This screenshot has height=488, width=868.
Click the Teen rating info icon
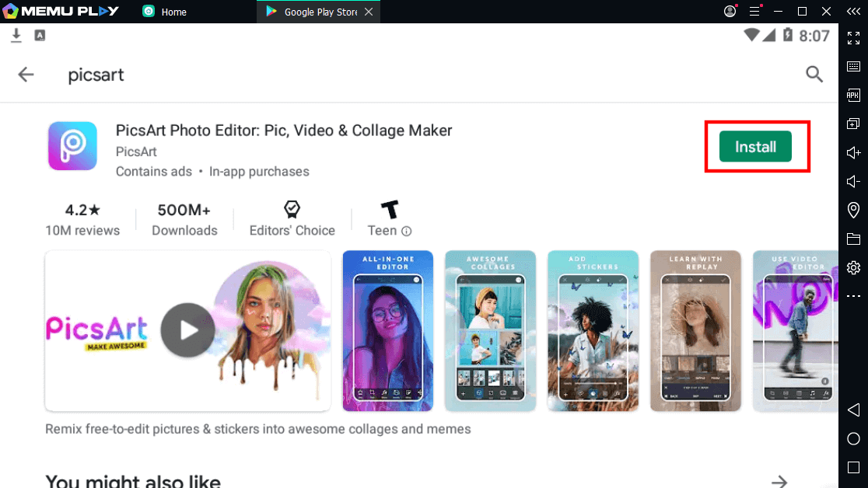coord(406,232)
